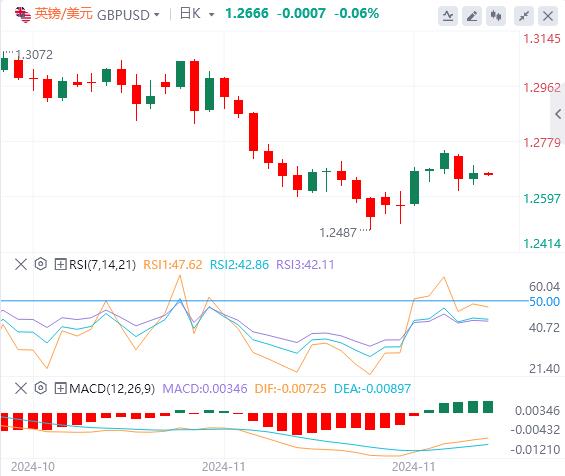Expand the MACD panel plus icon
This screenshot has height=476, width=565.
point(60,388)
